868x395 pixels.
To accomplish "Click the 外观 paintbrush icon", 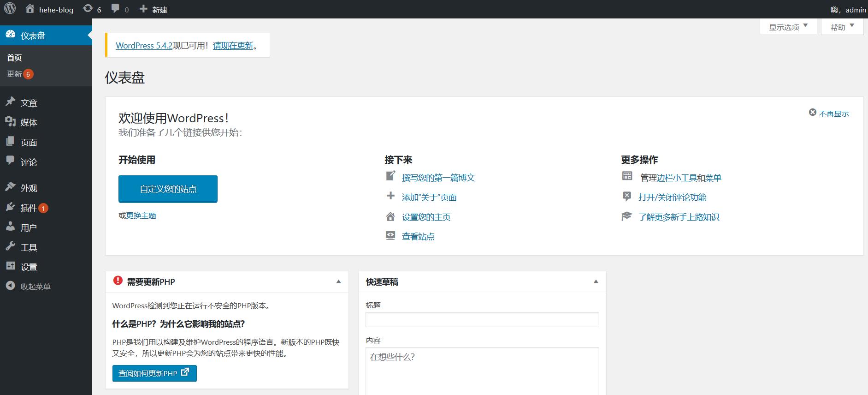I will pos(10,187).
